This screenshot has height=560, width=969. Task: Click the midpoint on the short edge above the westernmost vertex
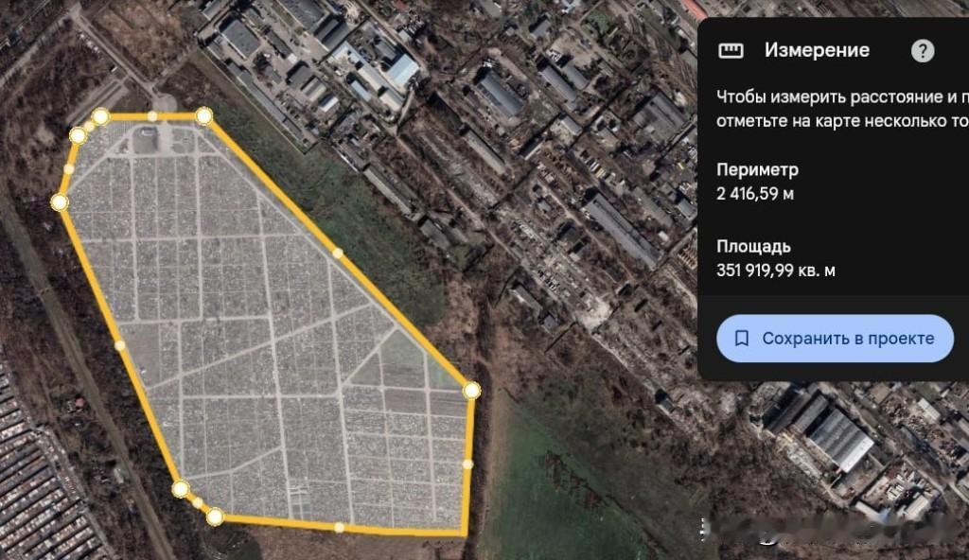pyautogui.click(x=68, y=168)
